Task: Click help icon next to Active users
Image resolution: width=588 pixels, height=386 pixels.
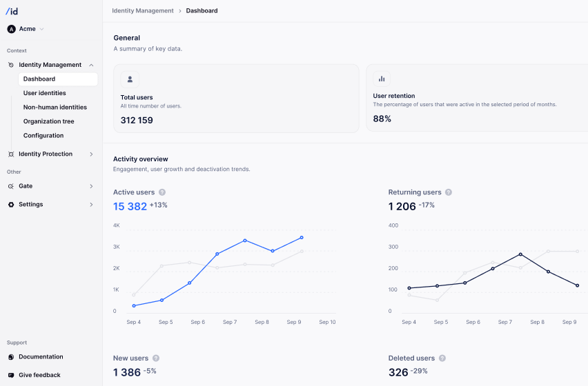Action: [162, 192]
